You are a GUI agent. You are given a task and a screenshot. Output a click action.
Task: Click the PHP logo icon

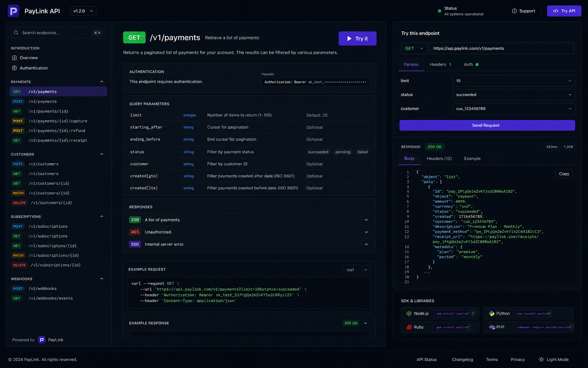coord(492,327)
